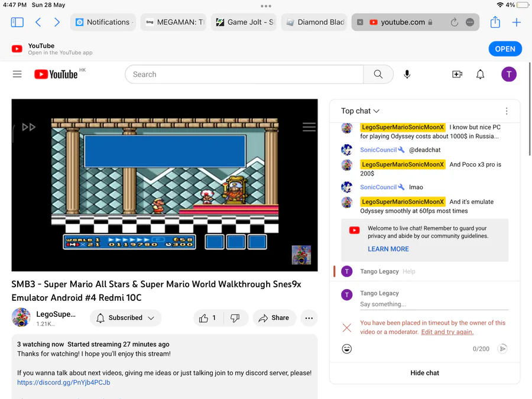Start voice search with microphone
The height and width of the screenshot is (399, 532).
(x=407, y=74)
